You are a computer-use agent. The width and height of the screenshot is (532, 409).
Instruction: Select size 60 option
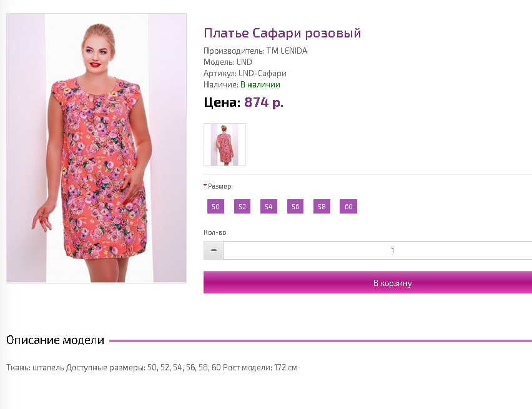click(x=348, y=207)
